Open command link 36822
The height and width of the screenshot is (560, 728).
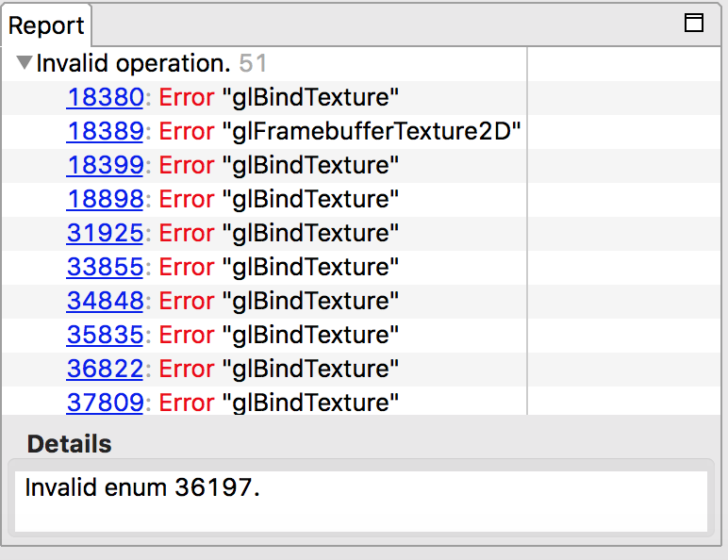[105, 369]
